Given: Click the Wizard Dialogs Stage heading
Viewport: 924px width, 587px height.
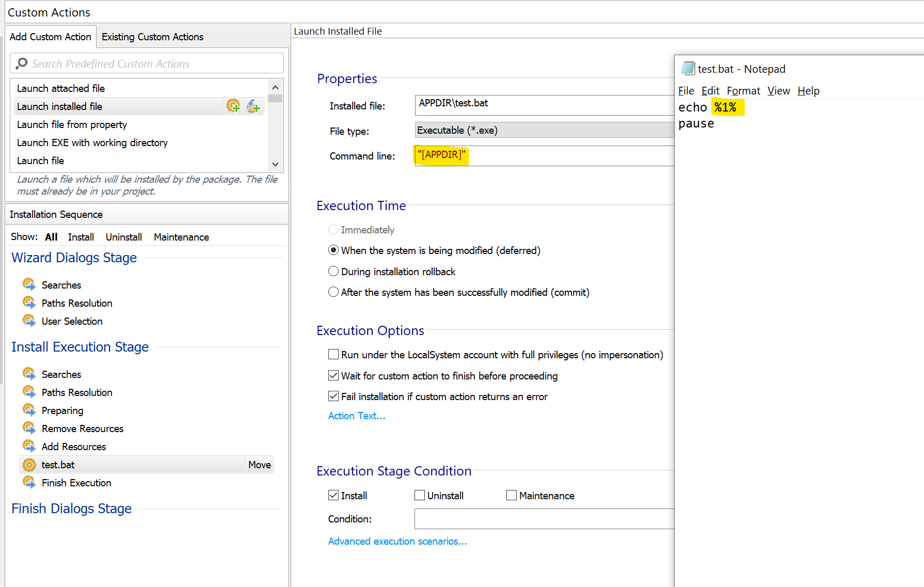Looking at the screenshot, I should point(74,258).
